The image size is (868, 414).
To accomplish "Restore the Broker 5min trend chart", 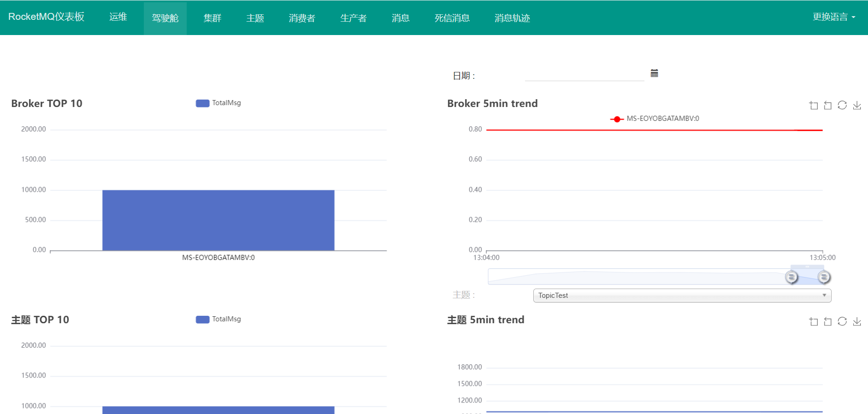I will pos(842,105).
